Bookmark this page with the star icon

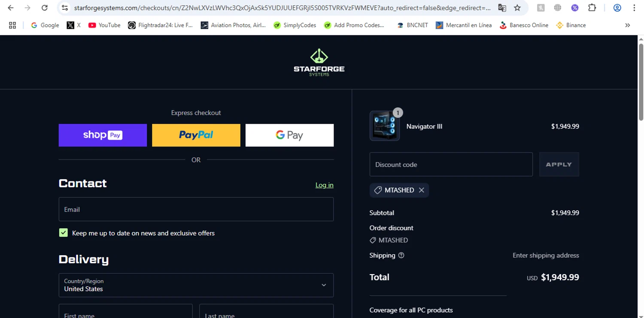pos(517,8)
